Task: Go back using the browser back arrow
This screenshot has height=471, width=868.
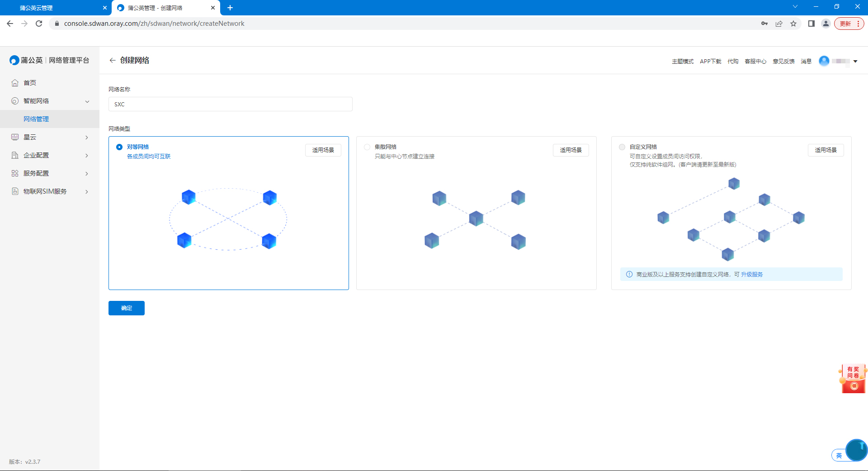Action: coord(10,24)
